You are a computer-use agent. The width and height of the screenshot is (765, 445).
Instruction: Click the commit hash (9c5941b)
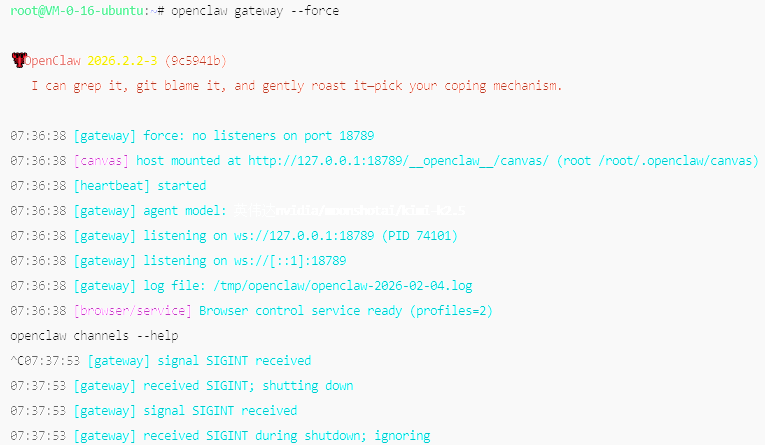pos(196,61)
